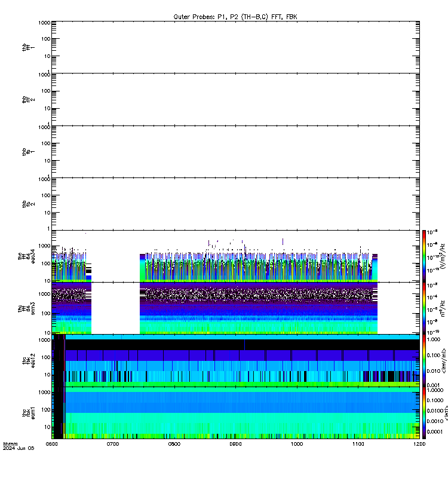Click the 0900 time axis tick label
The height and width of the screenshot is (478, 448).
[235, 444]
